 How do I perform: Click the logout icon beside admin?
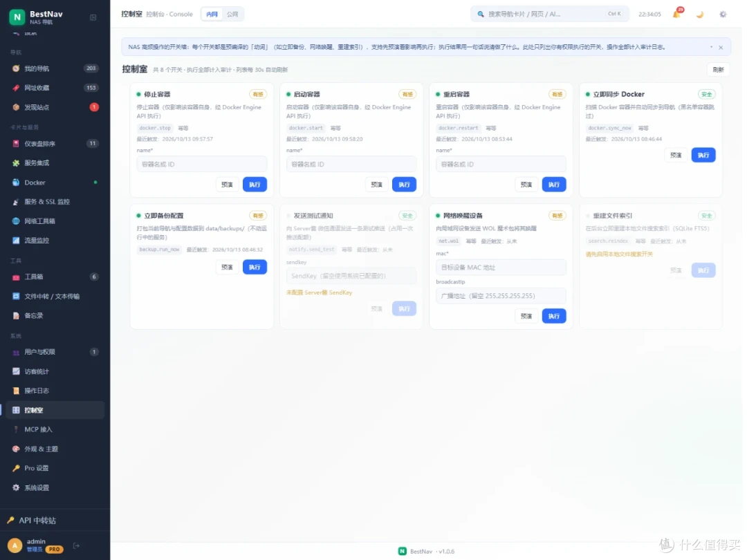(x=76, y=545)
